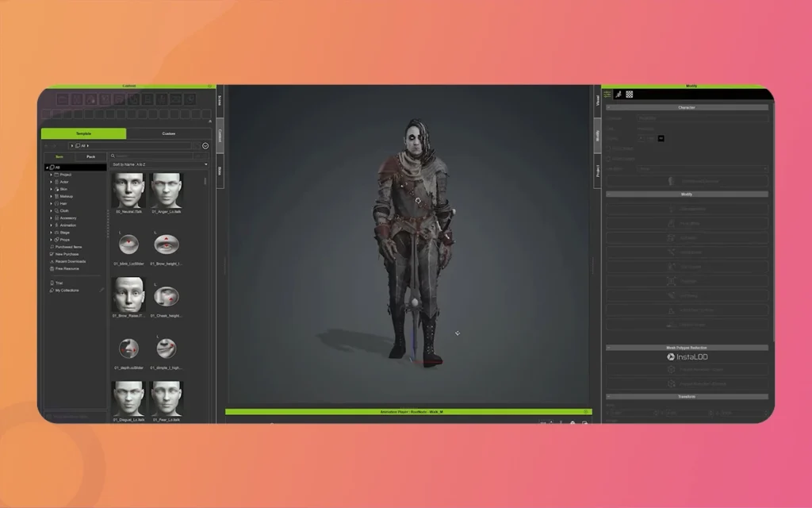
Task: Click the black color swatch in Character section
Action: tap(661, 138)
